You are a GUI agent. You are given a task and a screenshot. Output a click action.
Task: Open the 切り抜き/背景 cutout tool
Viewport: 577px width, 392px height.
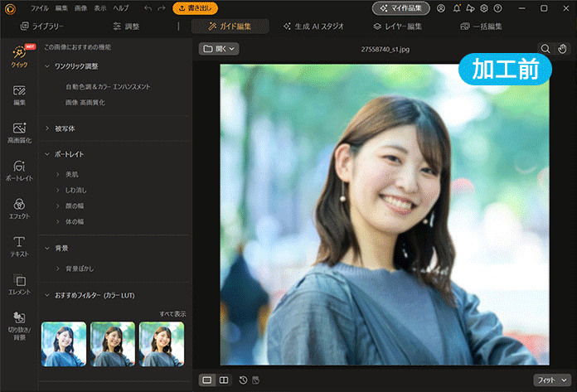click(19, 327)
